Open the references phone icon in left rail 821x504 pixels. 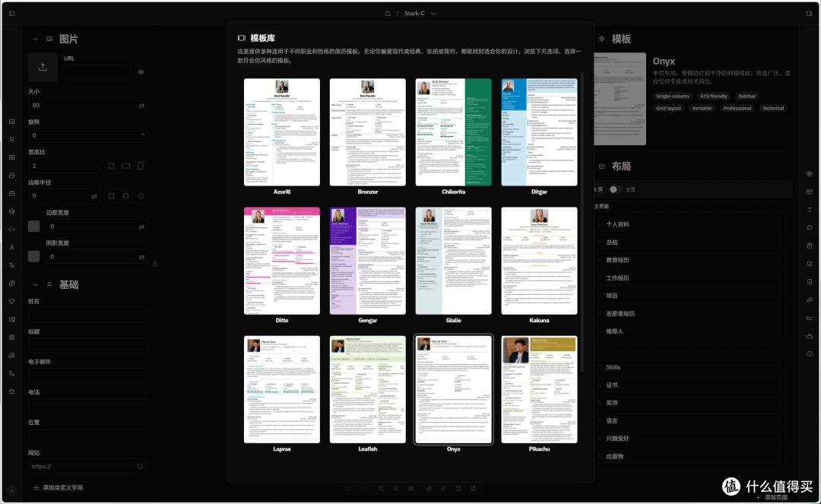click(x=11, y=373)
